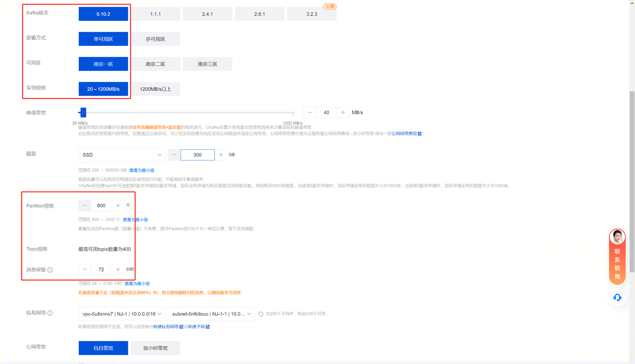Click the refresh icon next to subnet dropdown
Screen dimensions: 635x364
(x=261, y=314)
